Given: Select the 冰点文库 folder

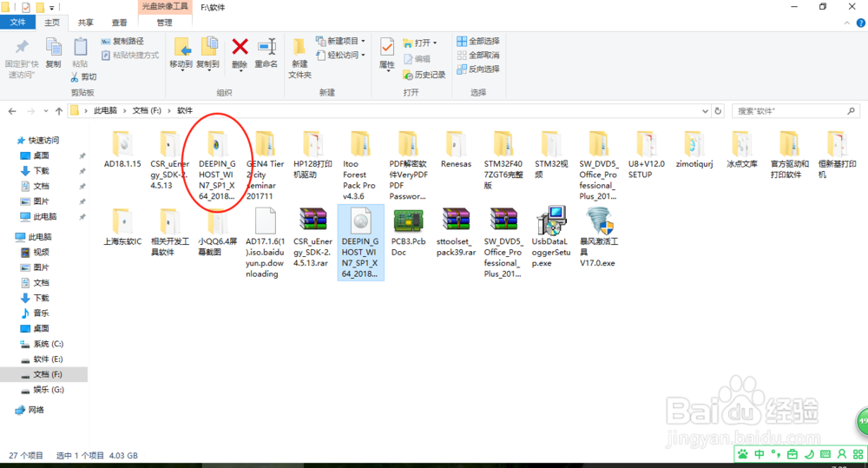Looking at the screenshot, I should coord(742,149).
